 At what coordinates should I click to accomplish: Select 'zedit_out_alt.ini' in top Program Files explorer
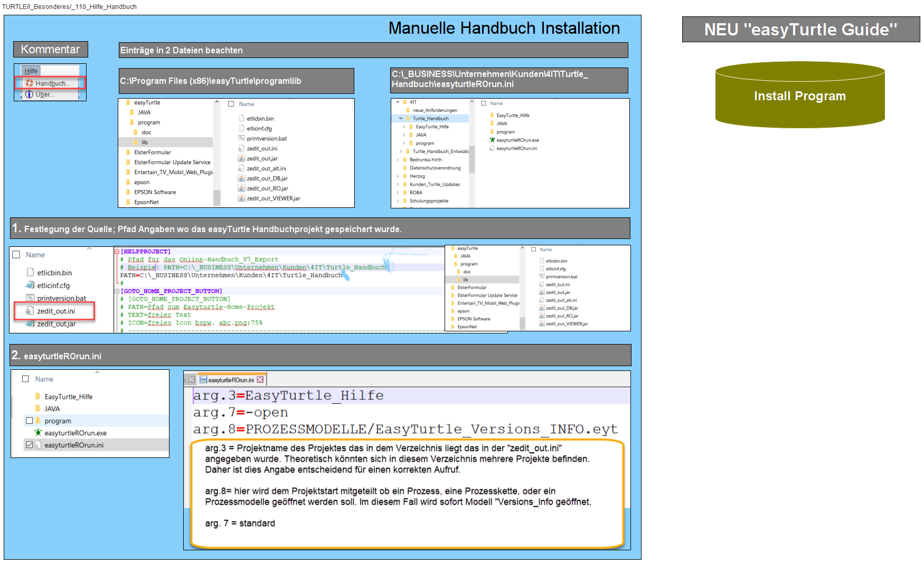pos(266,168)
